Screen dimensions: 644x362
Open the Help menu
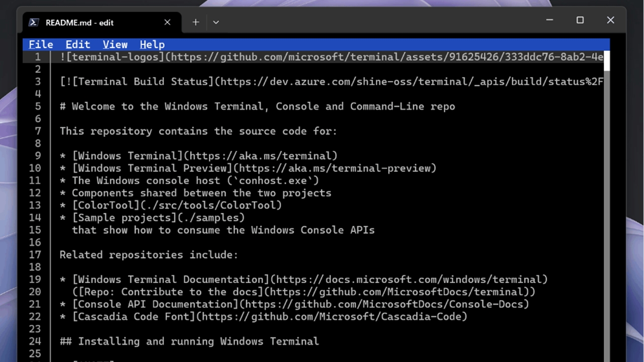(152, 45)
